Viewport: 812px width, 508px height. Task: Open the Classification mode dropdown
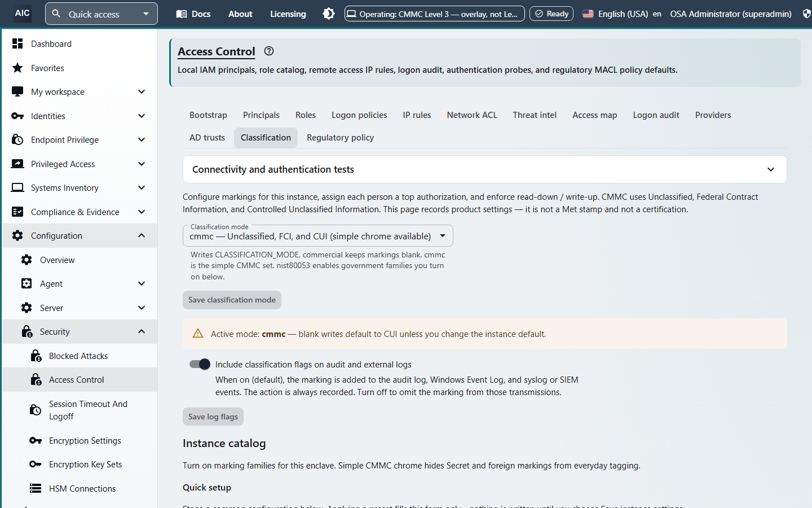pos(318,236)
